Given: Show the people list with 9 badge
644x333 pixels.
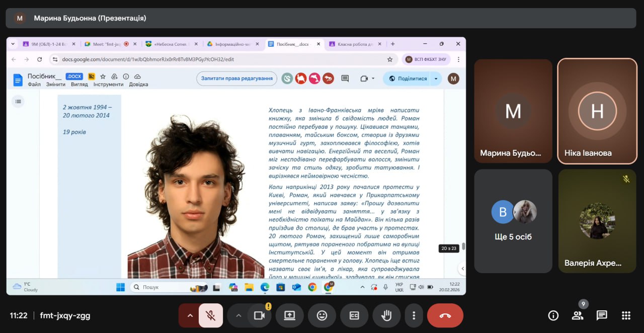Looking at the screenshot, I should pyautogui.click(x=577, y=315).
